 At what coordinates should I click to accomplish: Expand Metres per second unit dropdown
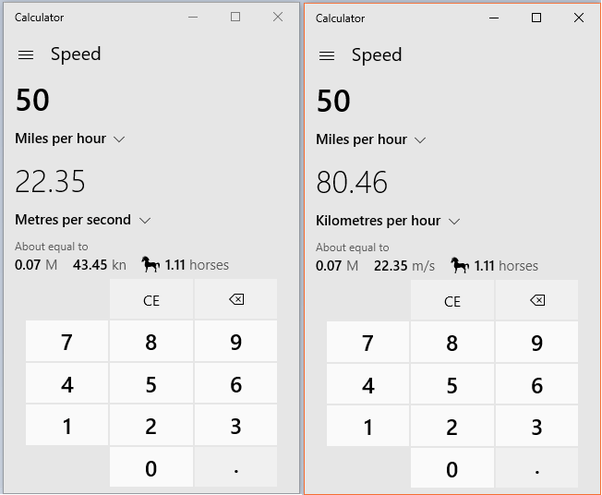pyautogui.click(x=83, y=220)
